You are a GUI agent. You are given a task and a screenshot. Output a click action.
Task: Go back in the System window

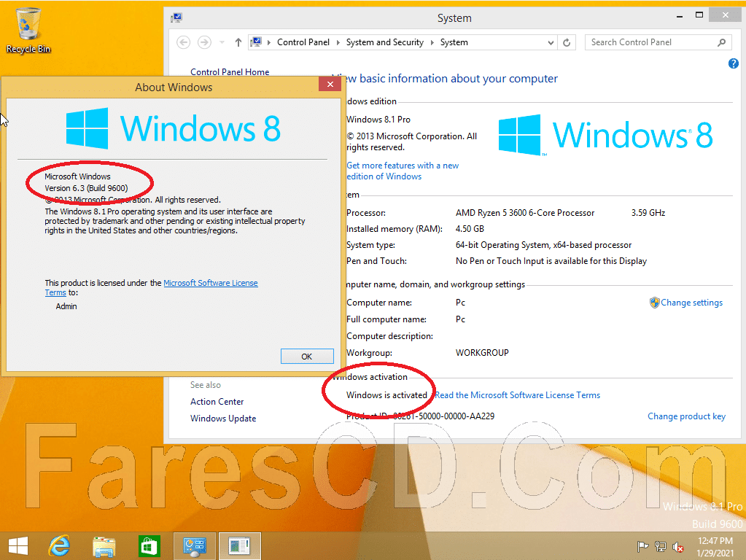[x=184, y=42]
